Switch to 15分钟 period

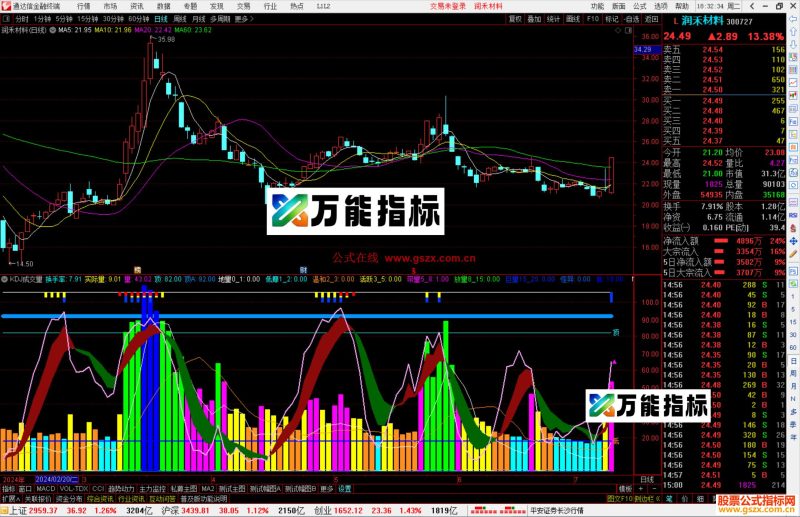[88, 19]
